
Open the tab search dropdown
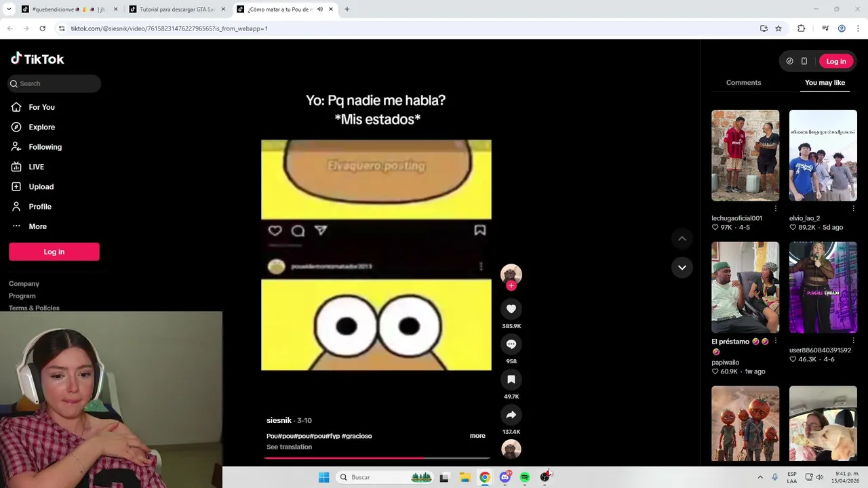point(10,9)
